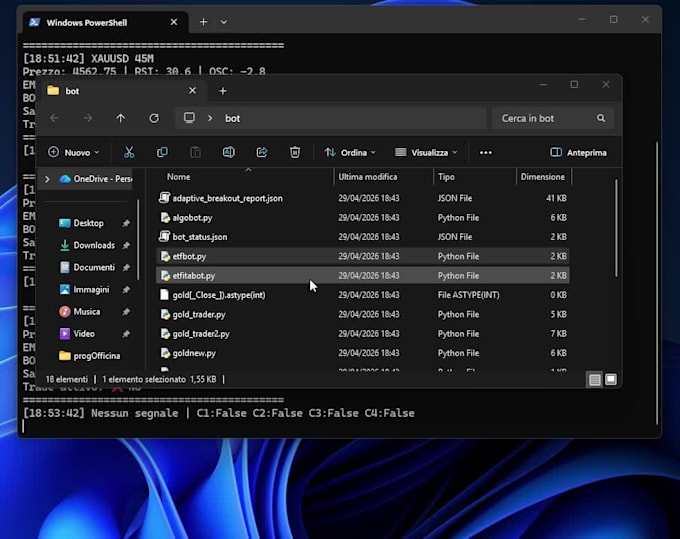Go back with the left arrow
The image size is (680, 539).
[54, 118]
